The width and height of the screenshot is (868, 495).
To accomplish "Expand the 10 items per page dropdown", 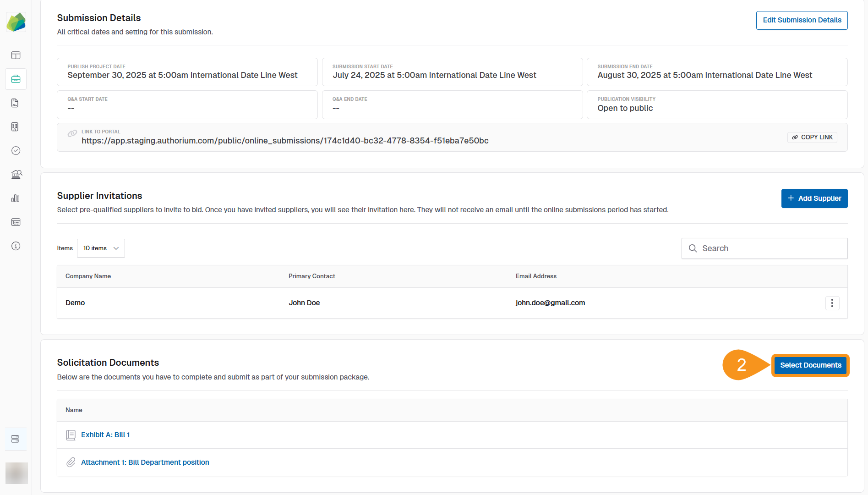I will pyautogui.click(x=101, y=248).
